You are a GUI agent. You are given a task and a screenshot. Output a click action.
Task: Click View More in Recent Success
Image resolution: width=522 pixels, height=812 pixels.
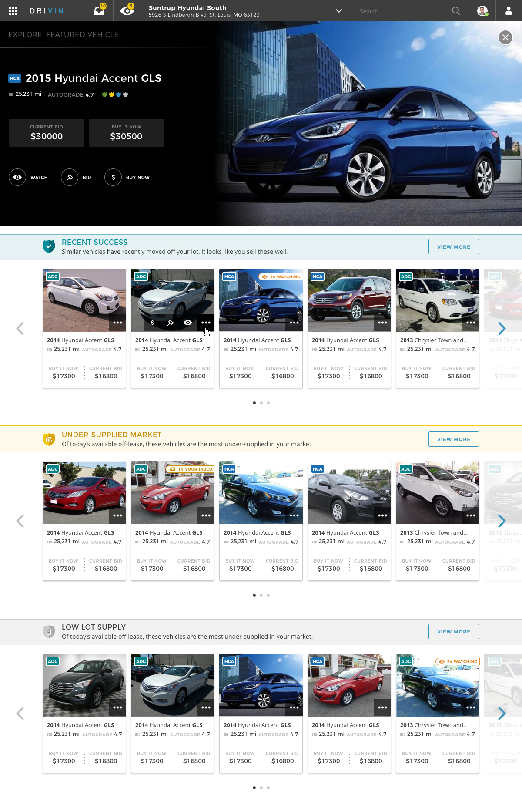[x=454, y=247]
